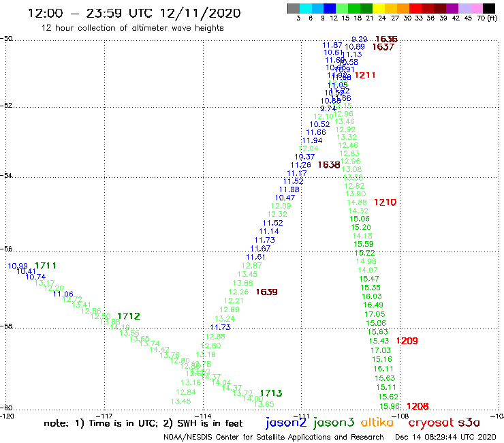Click the longitude axis label -117
The image size is (504, 443).
tap(104, 416)
